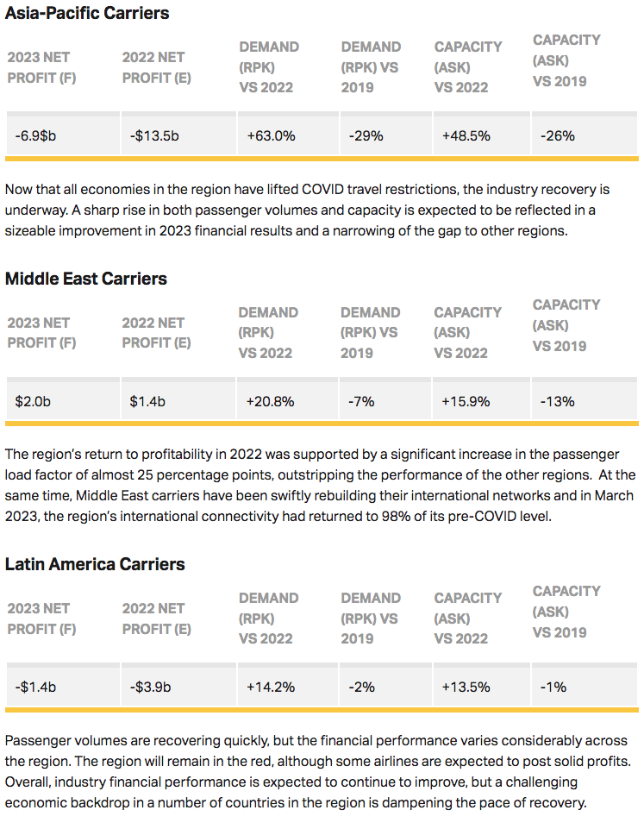
Task: Click the -1% Latin America capacity cell
Action: pyautogui.click(x=553, y=687)
